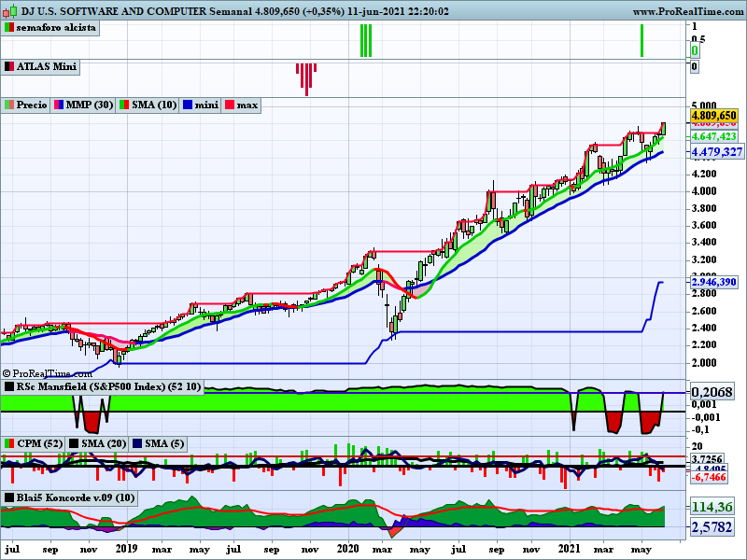This screenshot has height=560, width=747.
Task: Click the CPM (52) color icon
Action: pos(9,444)
